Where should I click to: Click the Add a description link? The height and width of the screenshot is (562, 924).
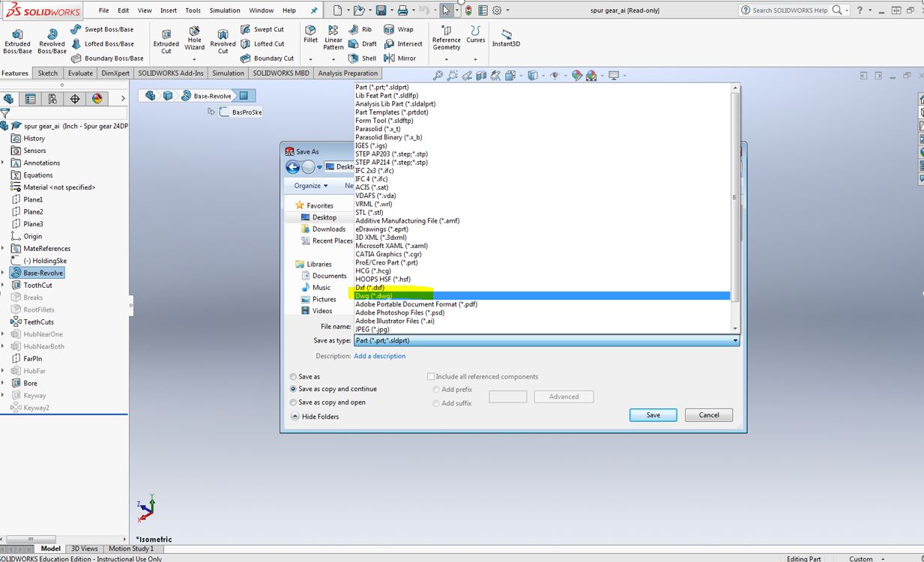(x=380, y=356)
